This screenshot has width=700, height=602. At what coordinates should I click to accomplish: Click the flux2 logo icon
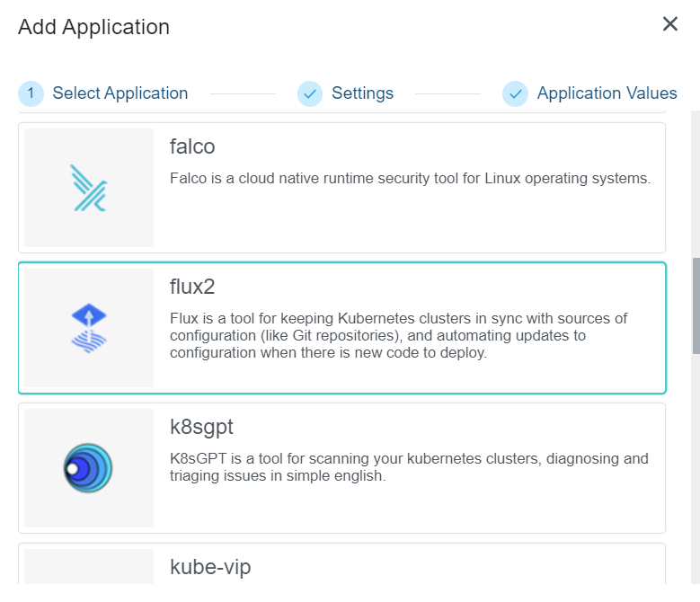tap(88, 328)
